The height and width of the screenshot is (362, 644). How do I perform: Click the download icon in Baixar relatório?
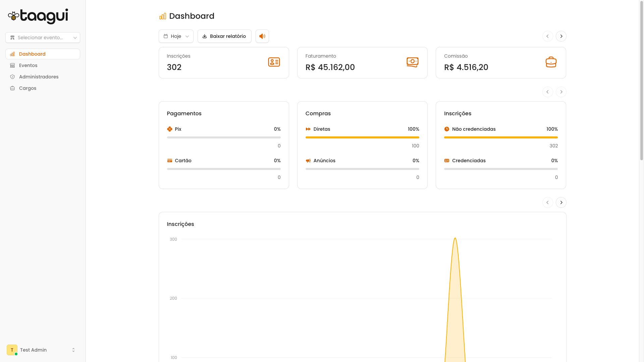click(205, 36)
